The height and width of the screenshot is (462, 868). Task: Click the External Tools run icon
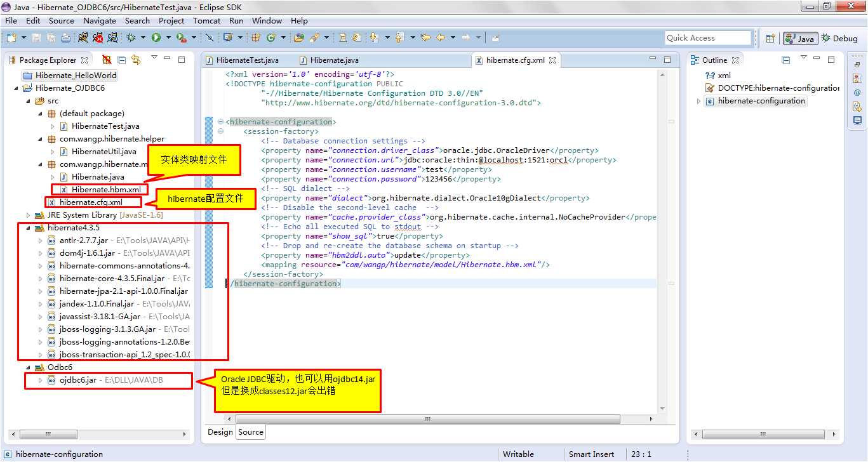point(181,38)
